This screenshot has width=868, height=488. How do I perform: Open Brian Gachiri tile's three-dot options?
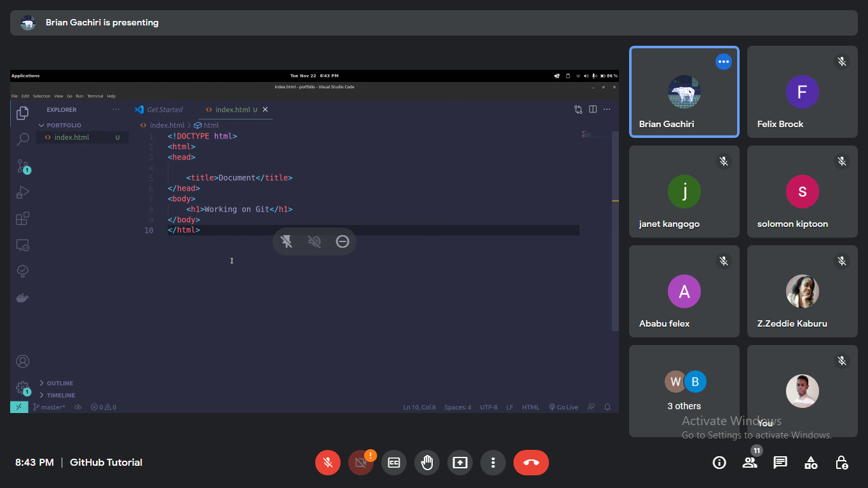click(723, 62)
